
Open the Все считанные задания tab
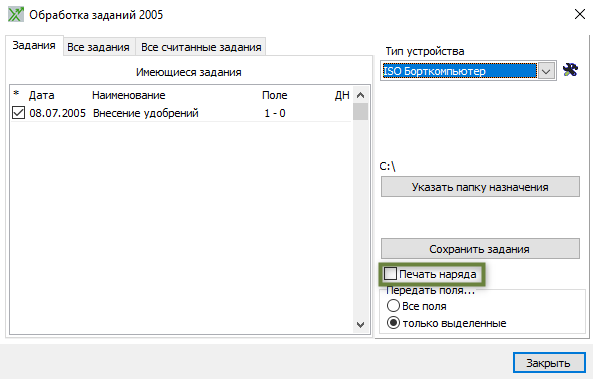(x=201, y=47)
